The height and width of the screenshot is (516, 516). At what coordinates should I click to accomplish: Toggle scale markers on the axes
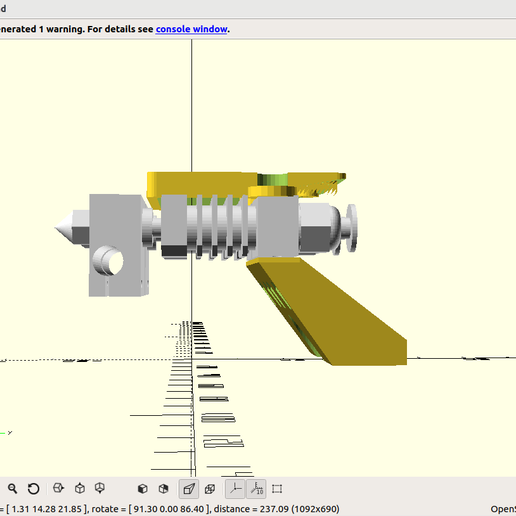pos(256,489)
